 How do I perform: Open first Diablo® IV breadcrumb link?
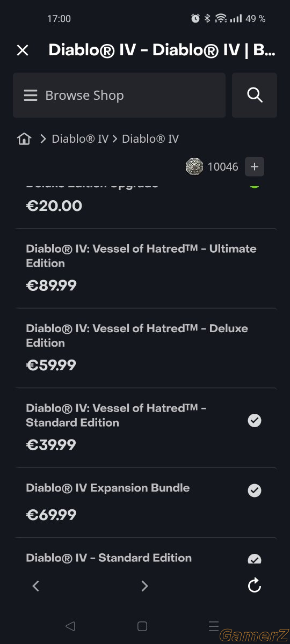pos(80,139)
